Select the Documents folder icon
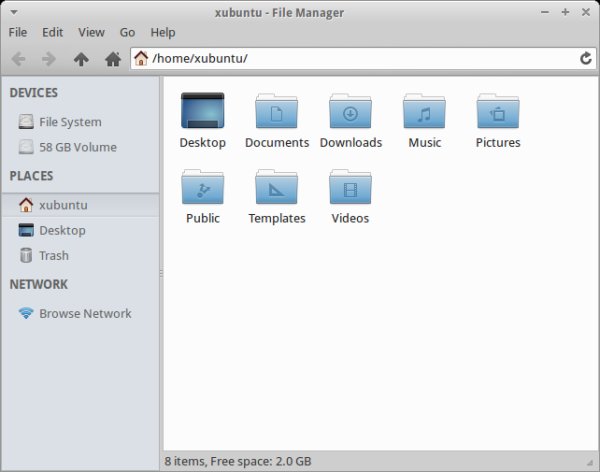 pyautogui.click(x=276, y=111)
